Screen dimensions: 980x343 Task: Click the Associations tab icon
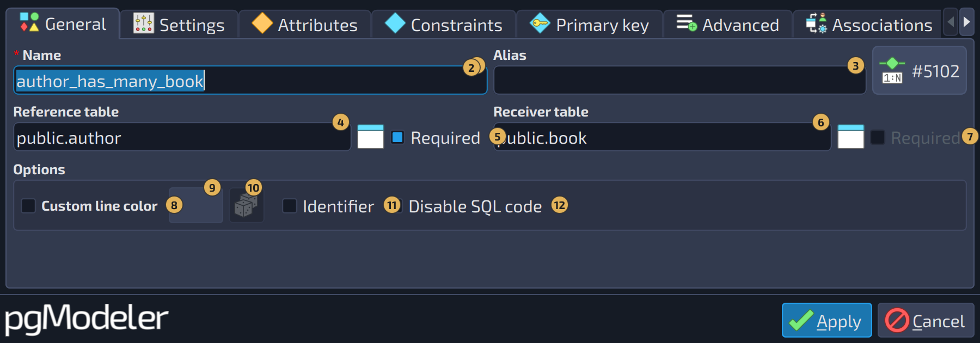pyautogui.click(x=816, y=23)
